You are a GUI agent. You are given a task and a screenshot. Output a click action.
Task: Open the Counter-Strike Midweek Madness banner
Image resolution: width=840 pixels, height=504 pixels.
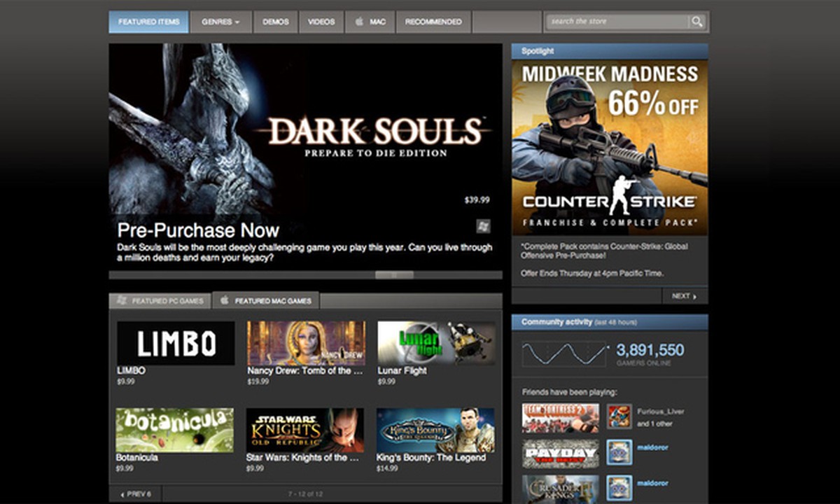tap(609, 147)
